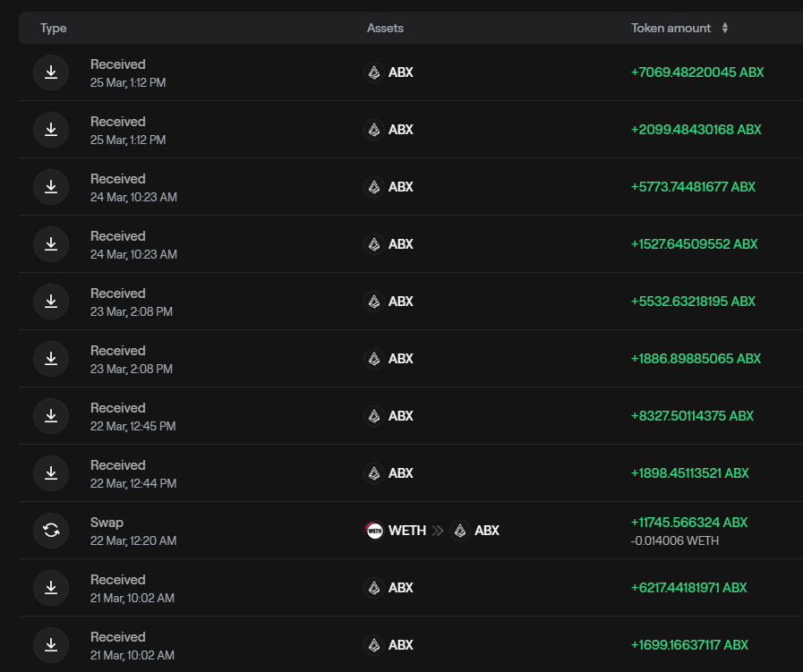Click Received label in +7069.48220045 row
The width and height of the screenshot is (803, 672).
point(118,64)
